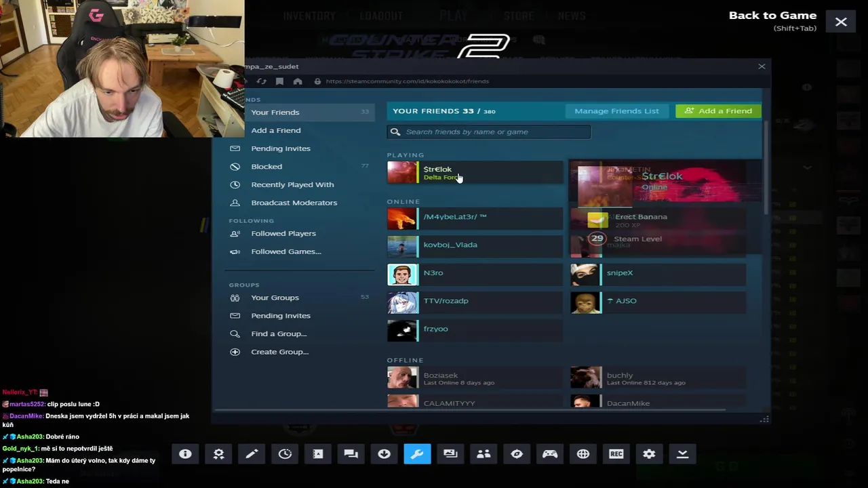The width and height of the screenshot is (868, 488).
Task: Focus the Search friends input field
Action: tap(488, 131)
